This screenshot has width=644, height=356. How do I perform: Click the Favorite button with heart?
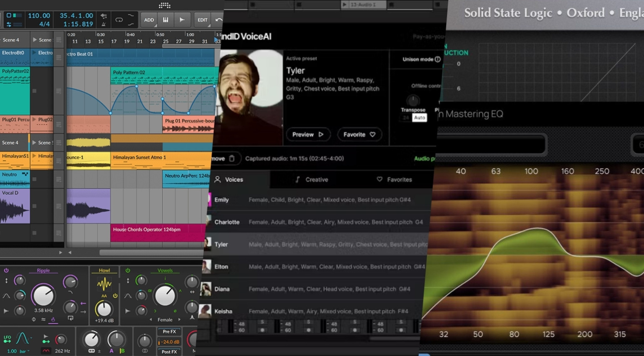[359, 134]
